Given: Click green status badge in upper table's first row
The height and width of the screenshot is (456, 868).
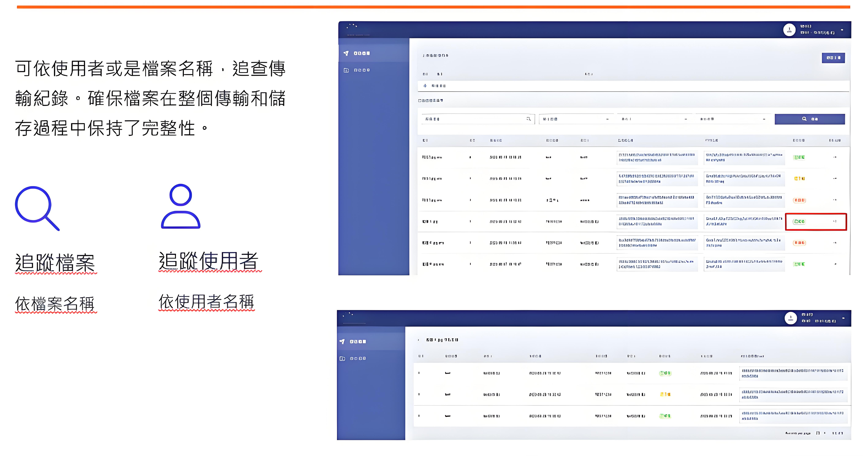Looking at the screenshot, I should 799,157.
